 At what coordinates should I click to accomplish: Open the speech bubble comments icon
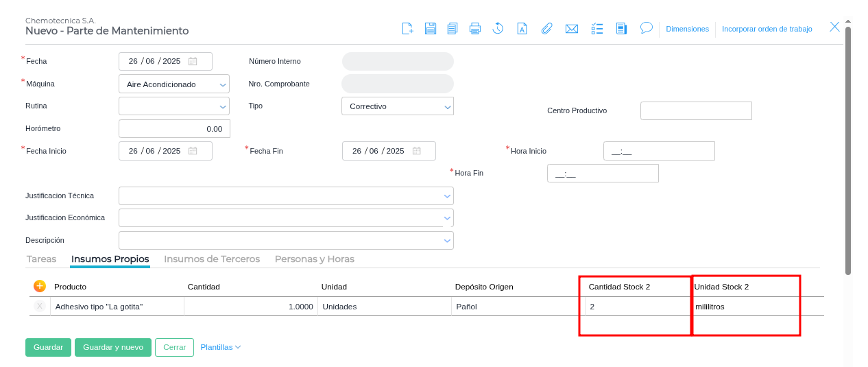[646, 27]
